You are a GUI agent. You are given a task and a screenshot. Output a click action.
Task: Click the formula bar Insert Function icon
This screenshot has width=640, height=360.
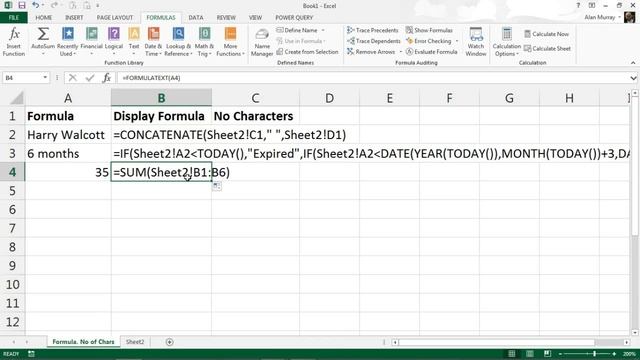click(x=107, y=78)
